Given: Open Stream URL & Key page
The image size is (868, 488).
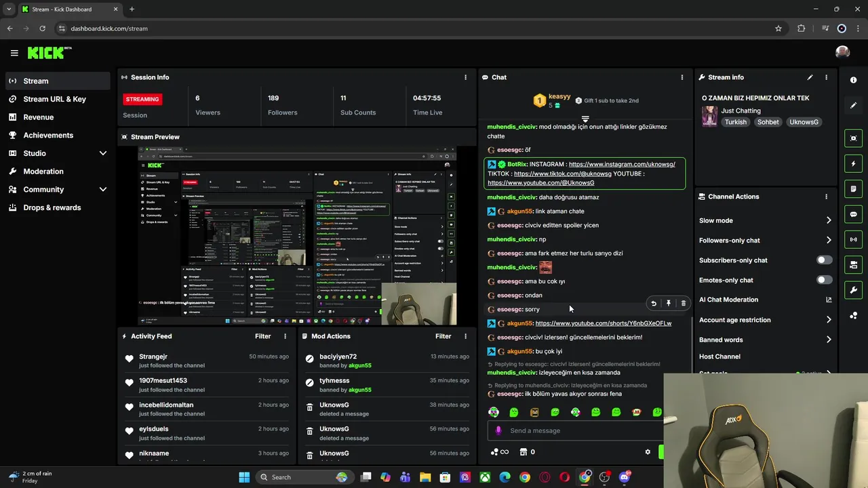Looking at the screenshot, I should (57, 99).
